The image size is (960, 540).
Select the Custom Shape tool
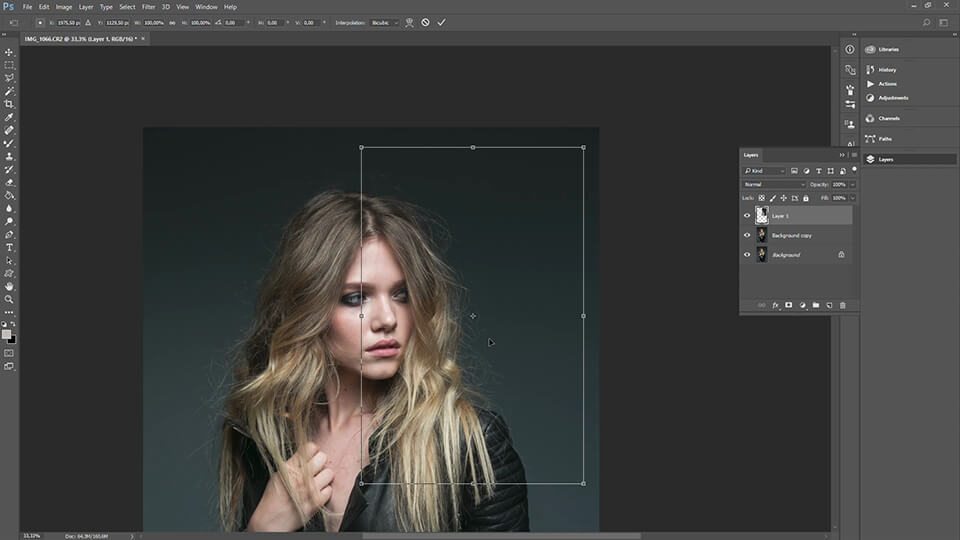(x=9, y=274)
